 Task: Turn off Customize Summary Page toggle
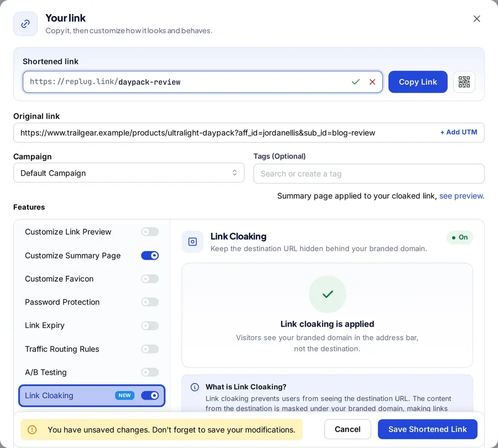[x=150, y=256]
